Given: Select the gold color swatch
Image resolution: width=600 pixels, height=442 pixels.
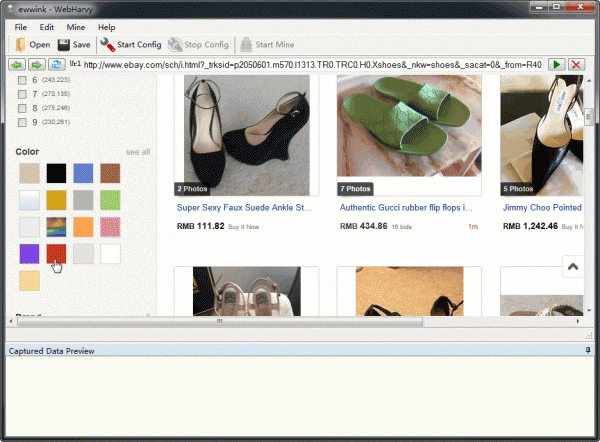Looking at the screenshot, I should [56, 200].
